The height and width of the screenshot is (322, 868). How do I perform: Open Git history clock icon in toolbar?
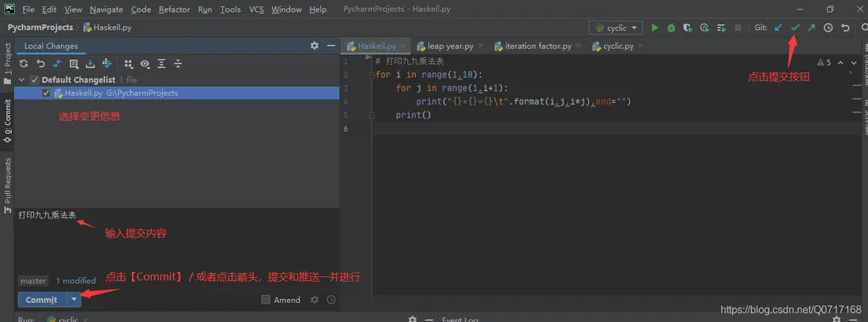point(828,28)
